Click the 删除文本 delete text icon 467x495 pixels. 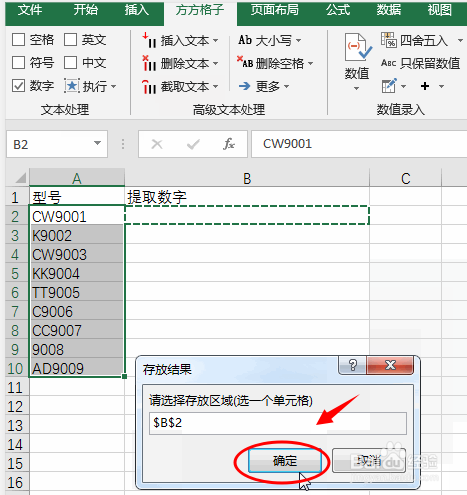coord(149,63)
